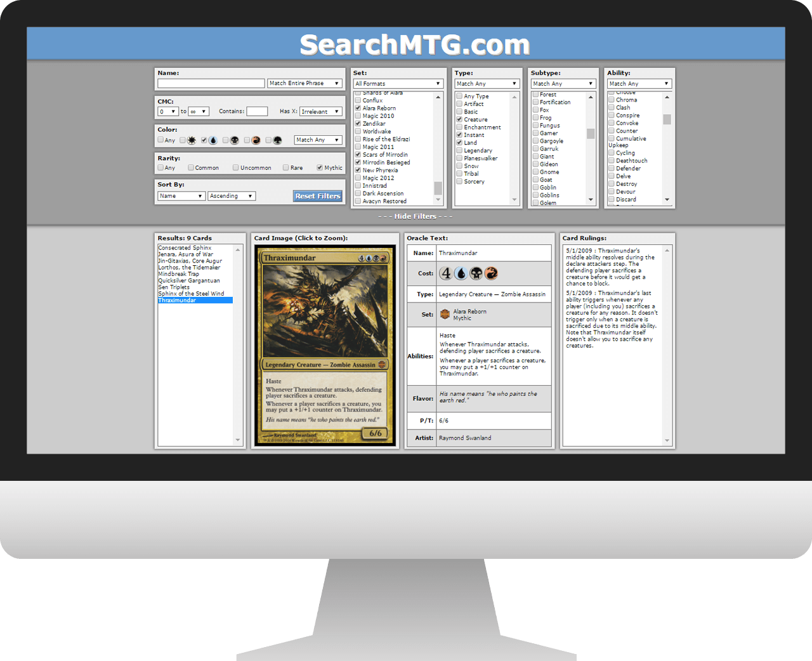This screenshot has width=812, height=661.
Task: Open the CMC minimum value dropdown
Action: point(168,111)
